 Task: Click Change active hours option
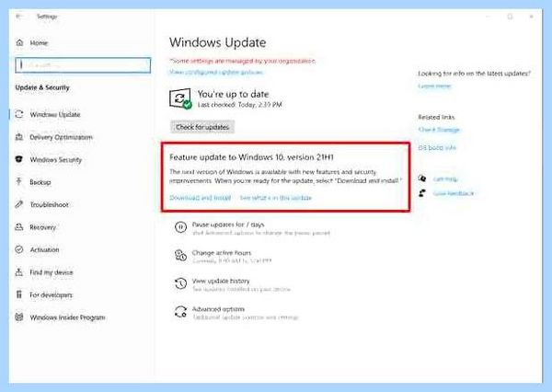click(x=222, y=253)
